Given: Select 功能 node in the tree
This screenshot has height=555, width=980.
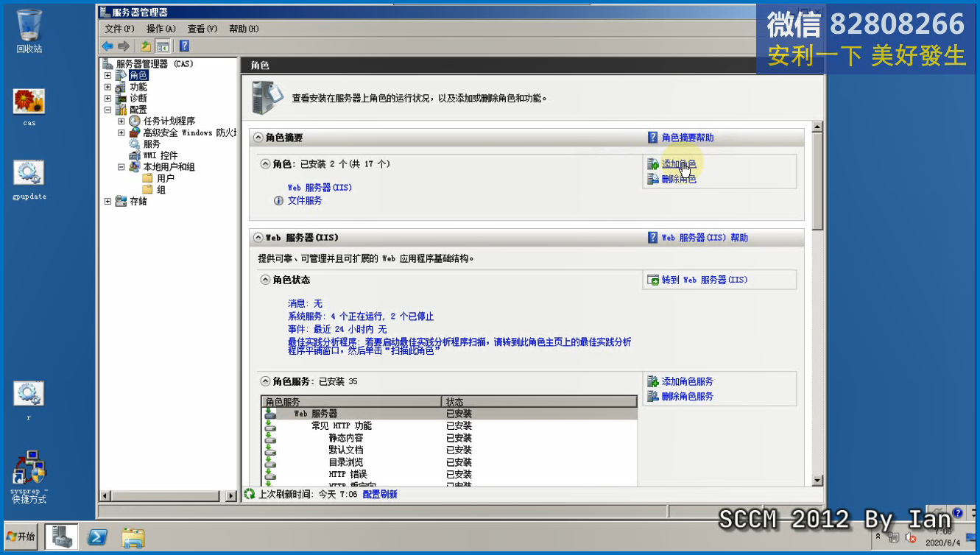Looking at the screenshot, I should [138, 87].
